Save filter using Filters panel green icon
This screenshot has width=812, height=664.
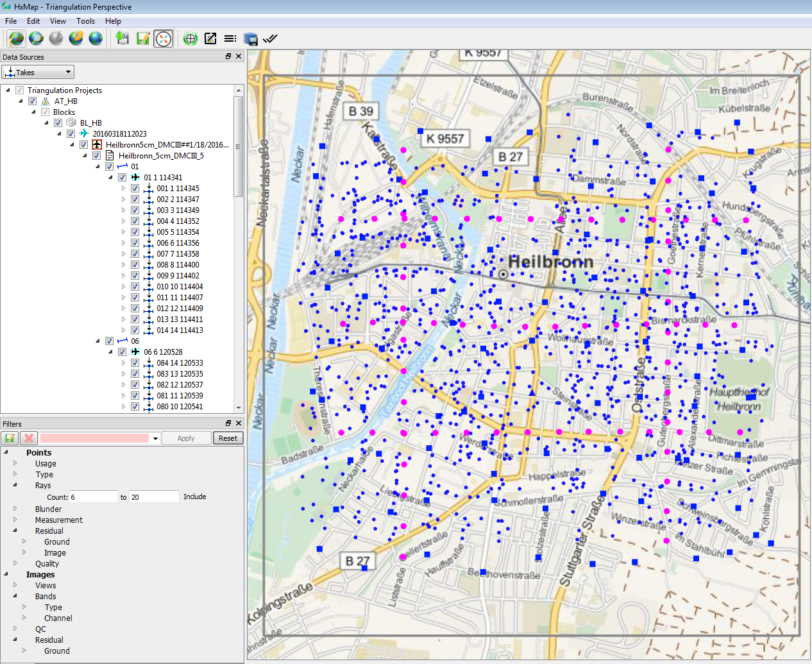[x=10, y=438]
